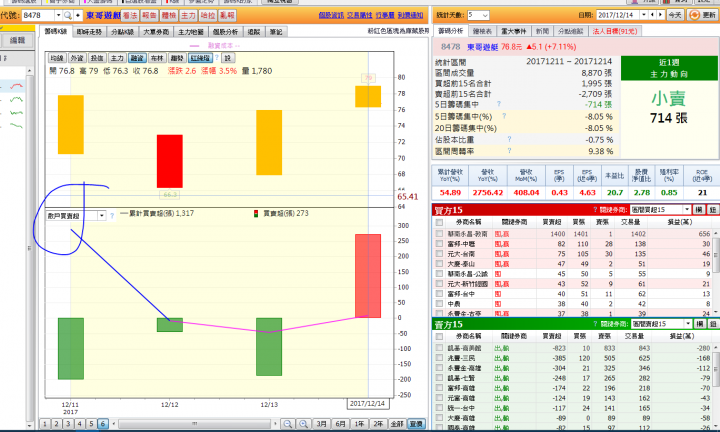Image resolution: width=720 pixels, height=432 pixels.
Task: Toggle the 外資 indicator button
Action: click(x=77, y=58)
